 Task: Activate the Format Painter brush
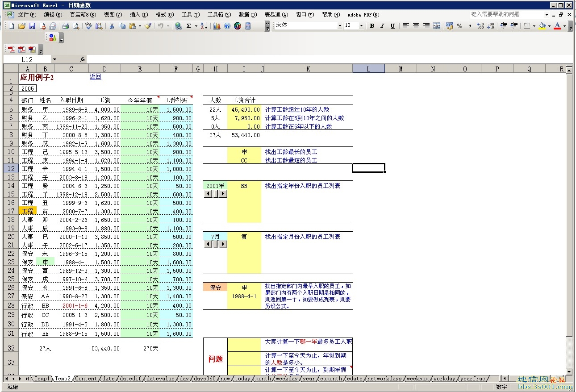[x=148, y=26]
